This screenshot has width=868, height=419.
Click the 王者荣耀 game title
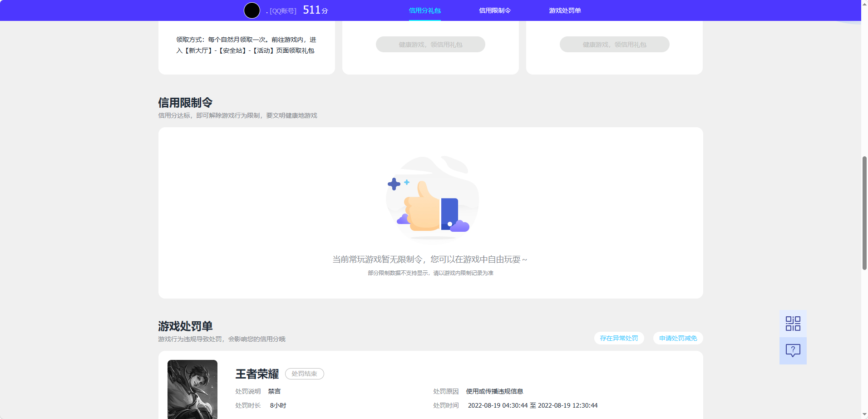(x=257, y=374)
